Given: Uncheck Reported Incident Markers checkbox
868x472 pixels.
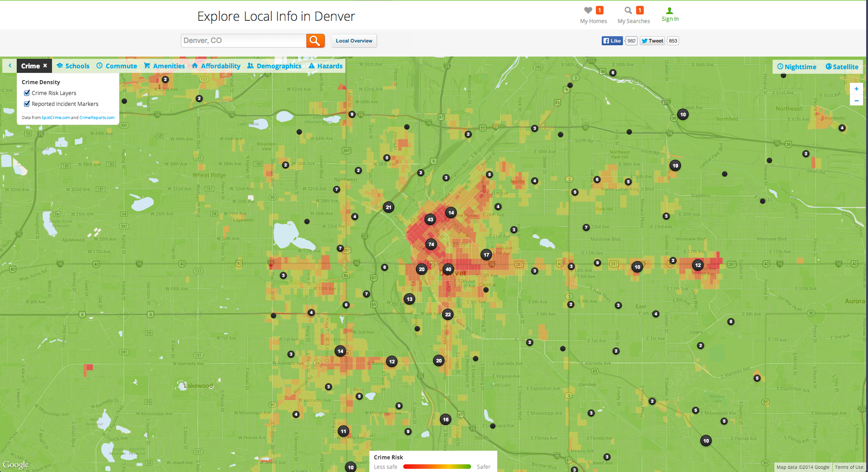Looking at the screenshot, I should [x=27, y=104].
